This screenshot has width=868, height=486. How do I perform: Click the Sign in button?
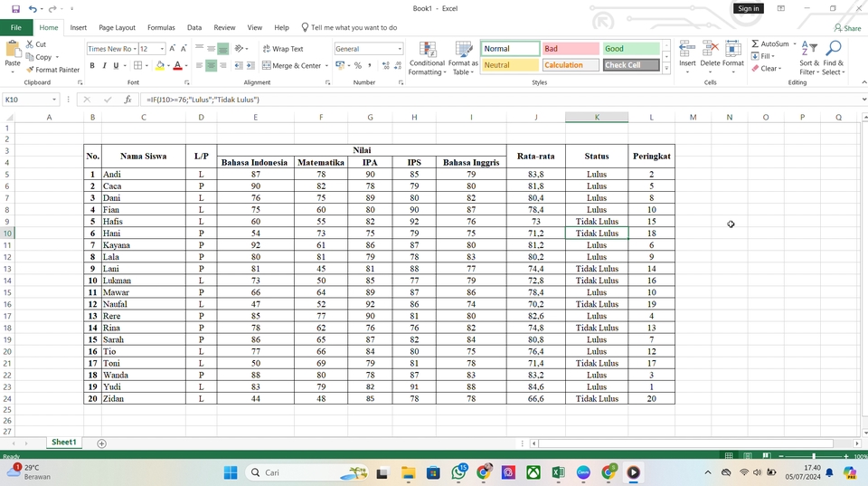pyautogui.click(x=748, y=8)
